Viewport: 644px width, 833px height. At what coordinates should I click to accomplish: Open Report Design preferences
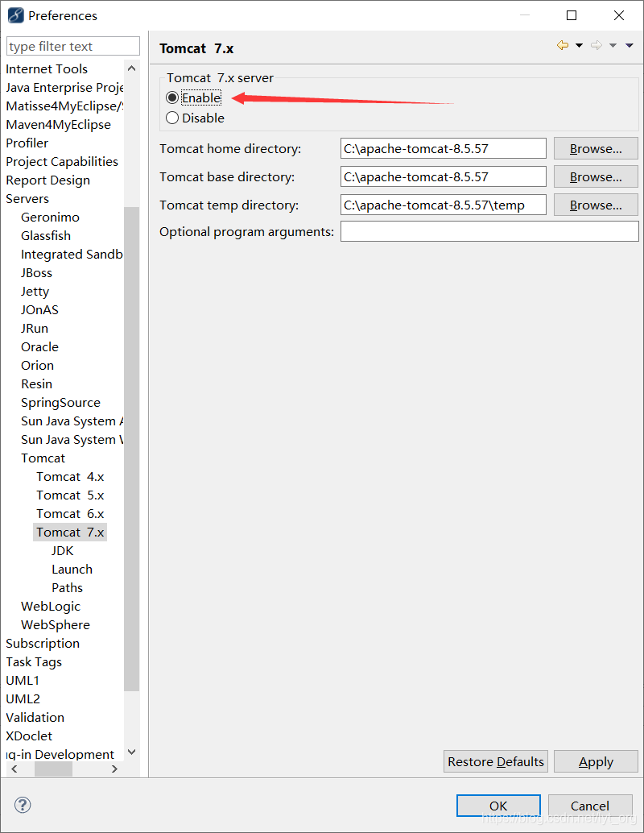click(47, 180)
